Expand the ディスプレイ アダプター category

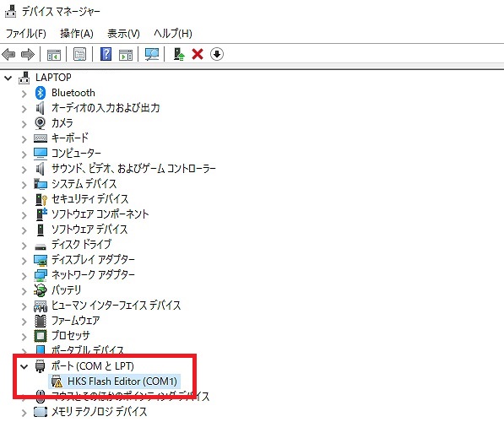pos(24,260)
